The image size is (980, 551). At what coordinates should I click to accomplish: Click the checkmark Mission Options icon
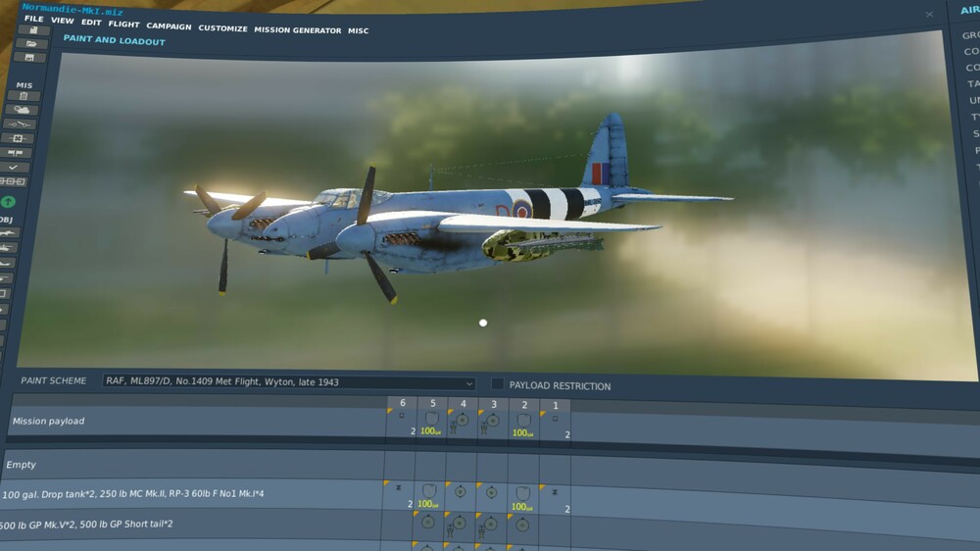click(x=14, y=167)
